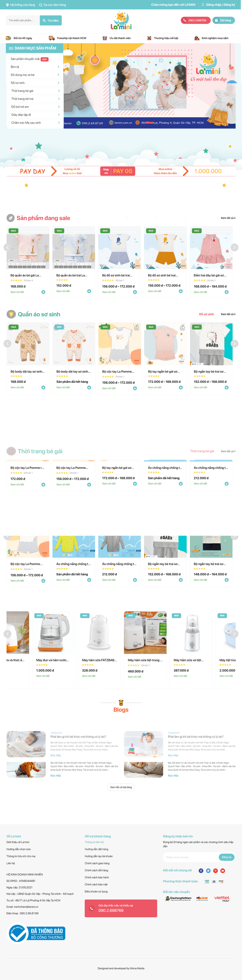Focus the Tìm kiếm sản phẩm search field
242x980 pixels.
[x=23, y=21]
